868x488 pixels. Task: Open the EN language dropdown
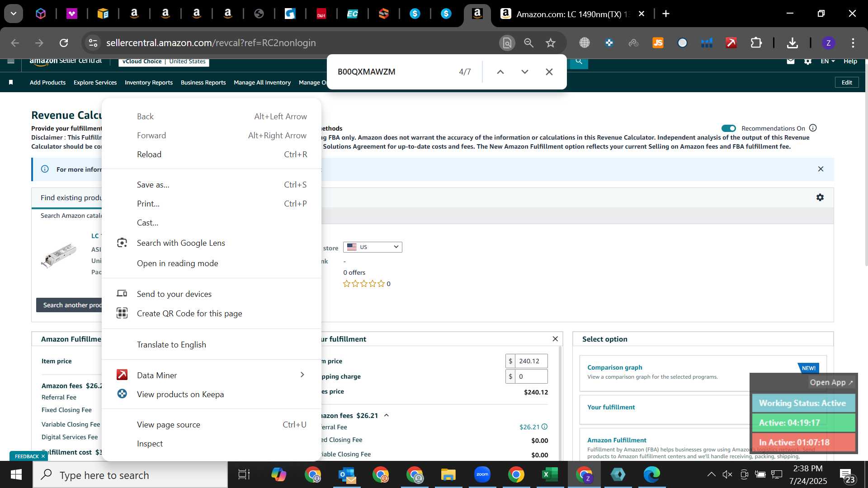click(x=827, y=61)
